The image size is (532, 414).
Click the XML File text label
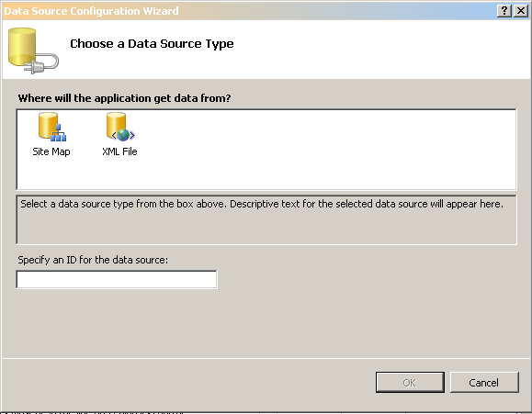(119, 151)
